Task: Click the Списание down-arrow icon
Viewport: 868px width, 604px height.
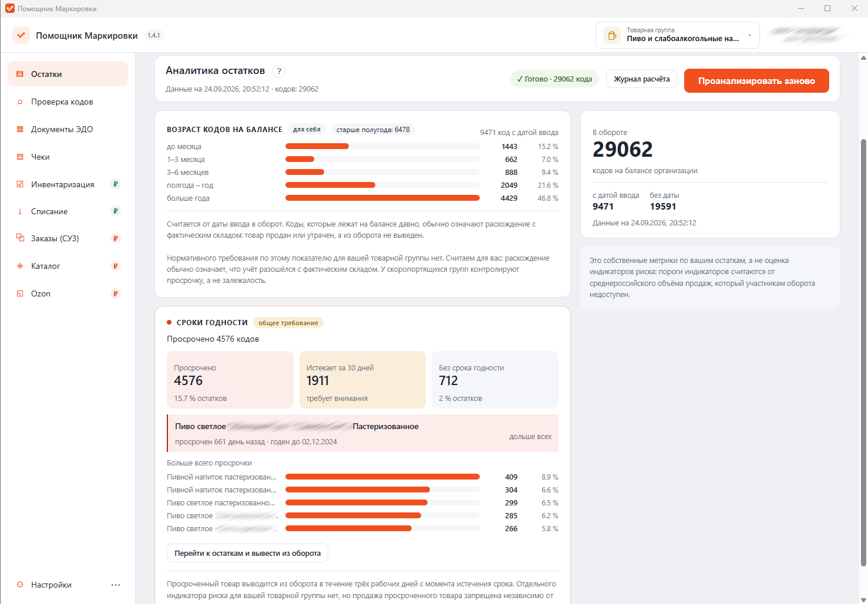Action: pos(20,211)
